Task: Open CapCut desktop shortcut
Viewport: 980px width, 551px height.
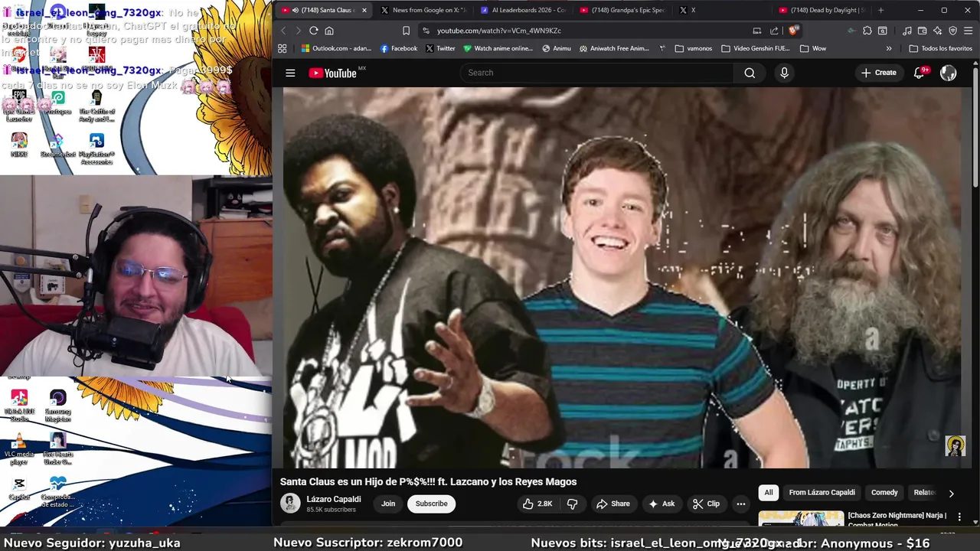Action: pyautogui.click(x=19, y=488)
